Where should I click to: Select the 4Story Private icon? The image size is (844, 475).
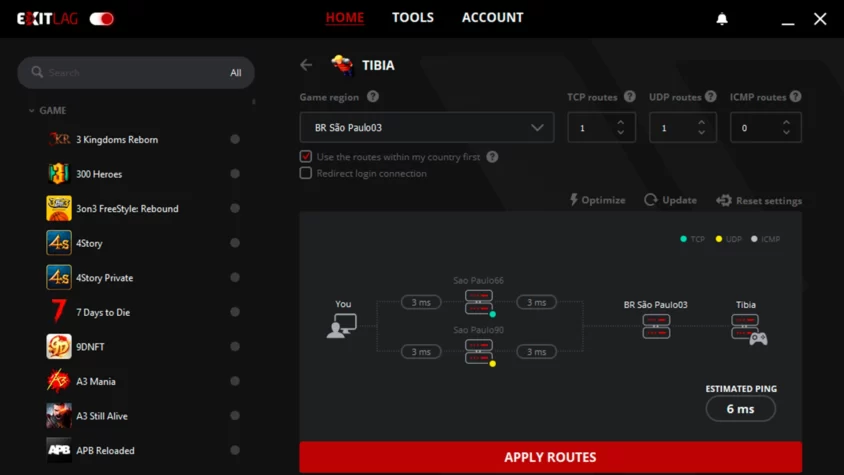point(59,277)
